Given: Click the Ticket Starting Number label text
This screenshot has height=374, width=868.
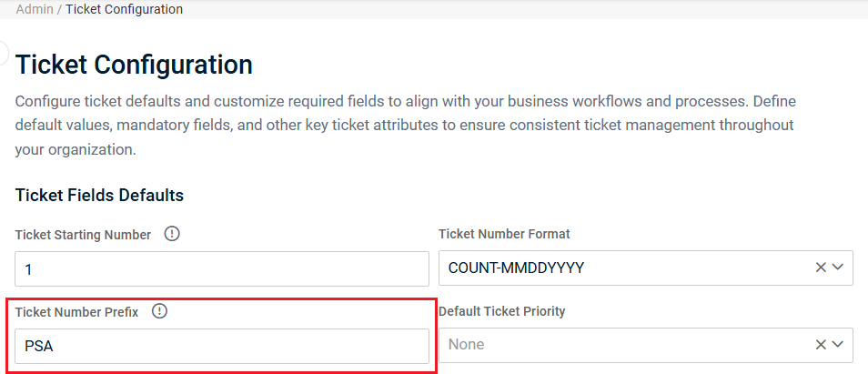Looking at the screenshot, I should pyautogui.click(x=83, y=235).
